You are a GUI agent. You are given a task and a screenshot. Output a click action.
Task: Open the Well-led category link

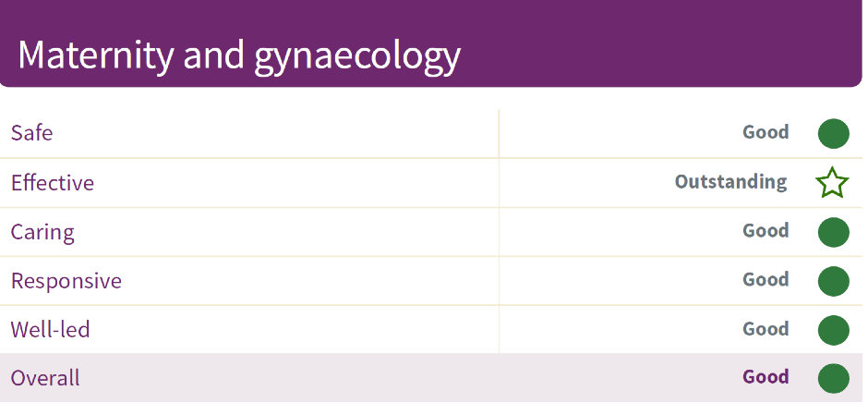click(x=51, y=330)
